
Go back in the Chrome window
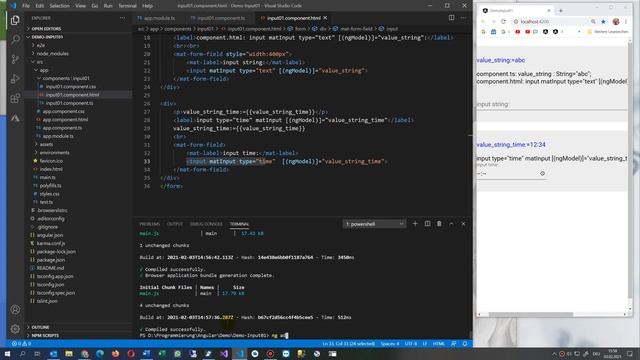(x=483, y=22)
